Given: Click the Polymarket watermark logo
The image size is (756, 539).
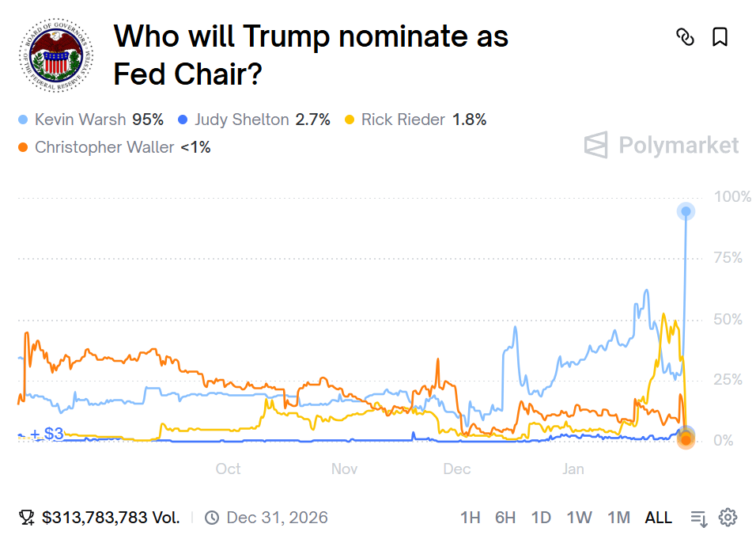Looking at the screenshot, I should tap(661, 146).
